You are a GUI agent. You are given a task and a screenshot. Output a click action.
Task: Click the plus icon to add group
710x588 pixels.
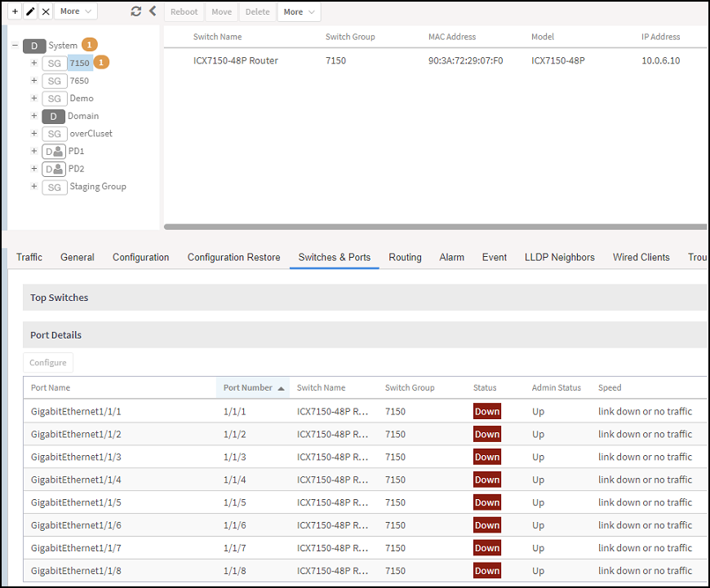pyautogui.click(x=15, y=11)
